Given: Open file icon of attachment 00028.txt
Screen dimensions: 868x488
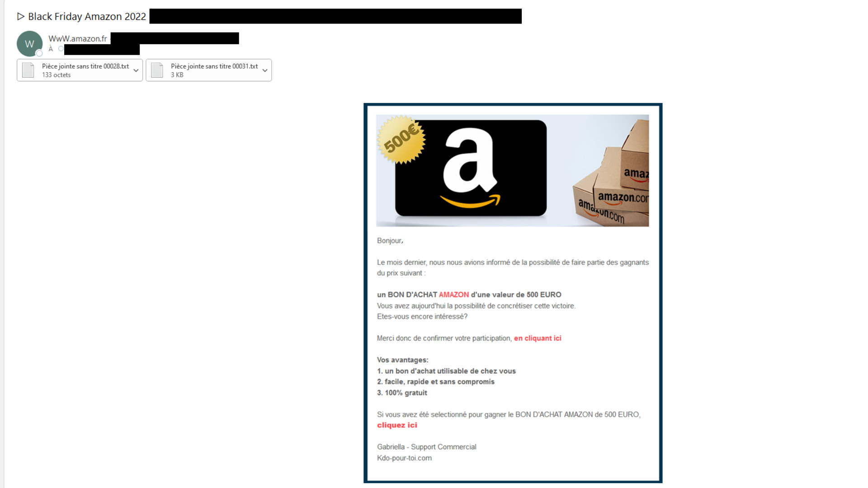Looking at the screenshot, I should [28, 70].
